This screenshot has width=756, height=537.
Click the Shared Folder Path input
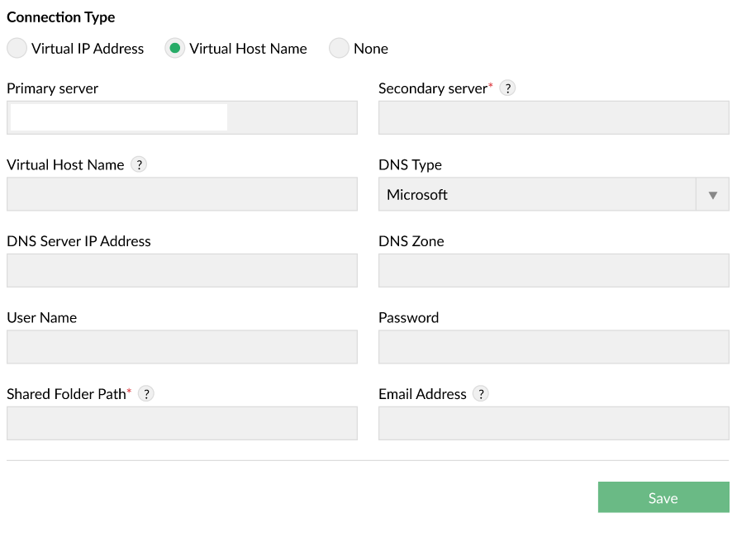coord(182,423)
